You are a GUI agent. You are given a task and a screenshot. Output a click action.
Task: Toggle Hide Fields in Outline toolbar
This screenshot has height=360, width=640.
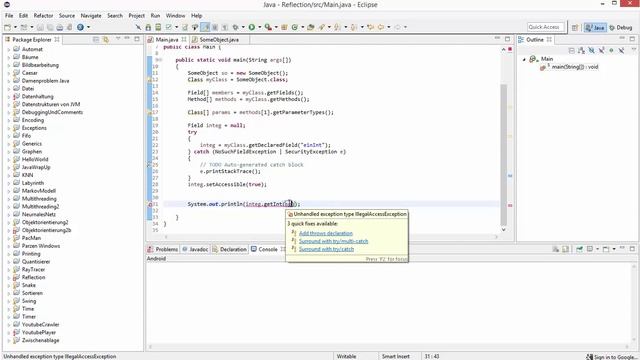(x=591, y=50)
